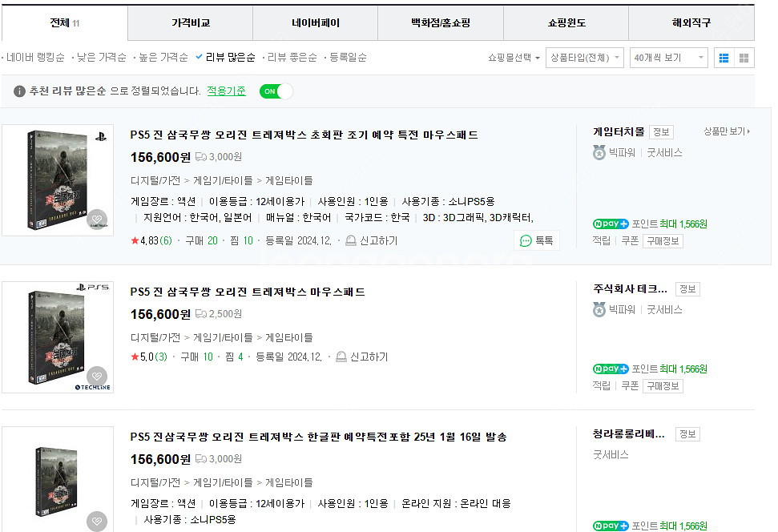Click 빅파워 medal icon under 게임터치몰
This screenshot has width=778, height=532.
(x=599, y=153)
